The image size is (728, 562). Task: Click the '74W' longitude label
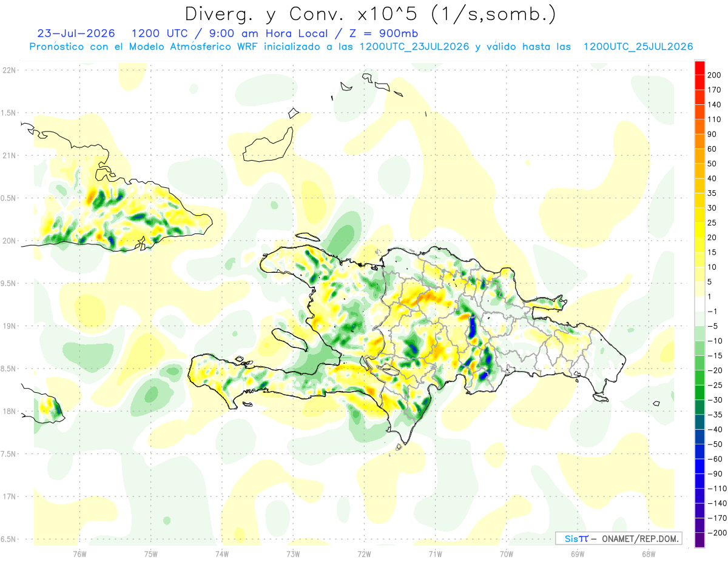click(222, 554)
